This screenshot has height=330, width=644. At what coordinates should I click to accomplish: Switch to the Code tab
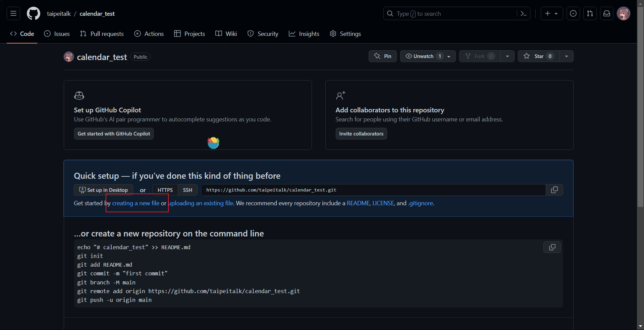point(22,34)
